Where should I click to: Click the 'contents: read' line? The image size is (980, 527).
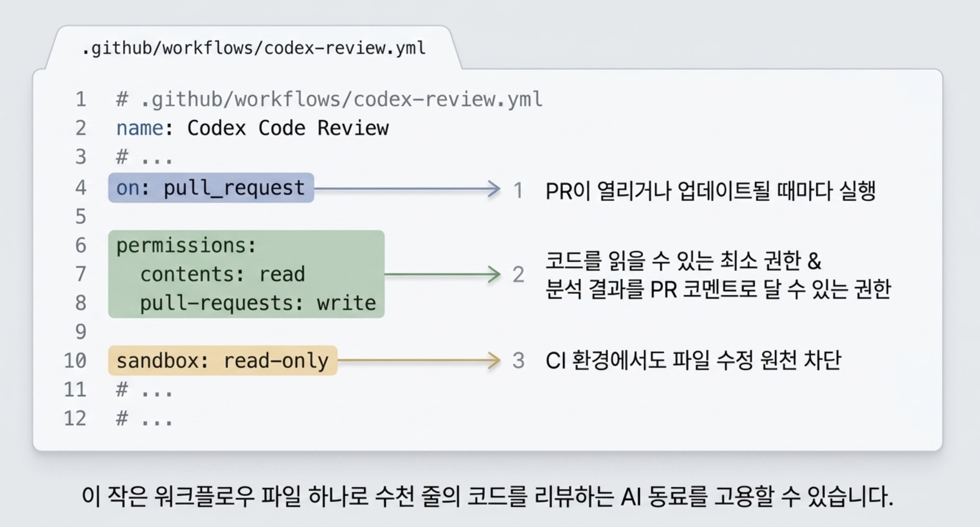click(x=223, y=274)
